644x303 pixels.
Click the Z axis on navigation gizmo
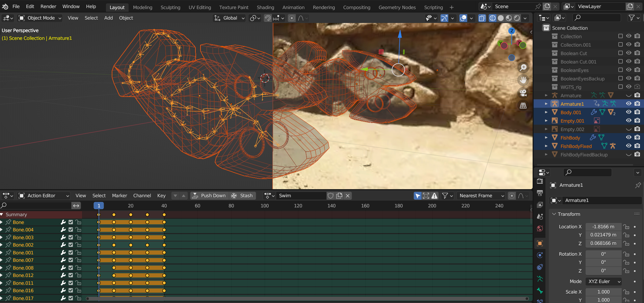[512, 31]
